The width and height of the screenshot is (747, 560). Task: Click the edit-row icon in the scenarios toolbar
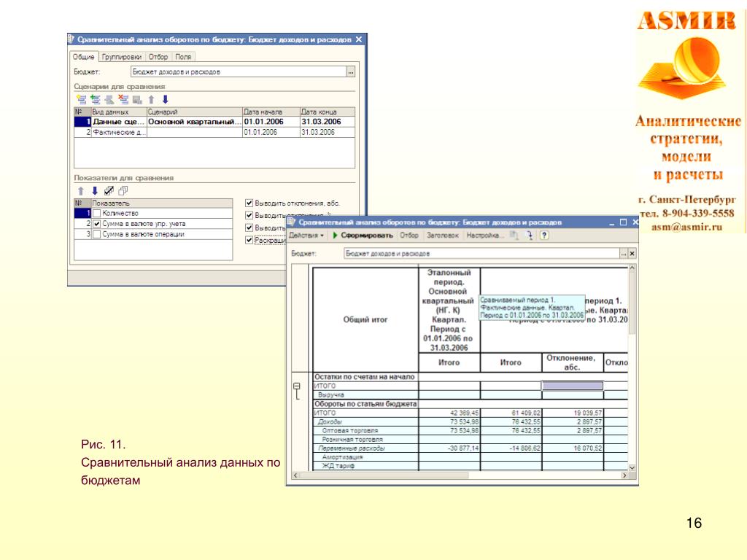109,99
